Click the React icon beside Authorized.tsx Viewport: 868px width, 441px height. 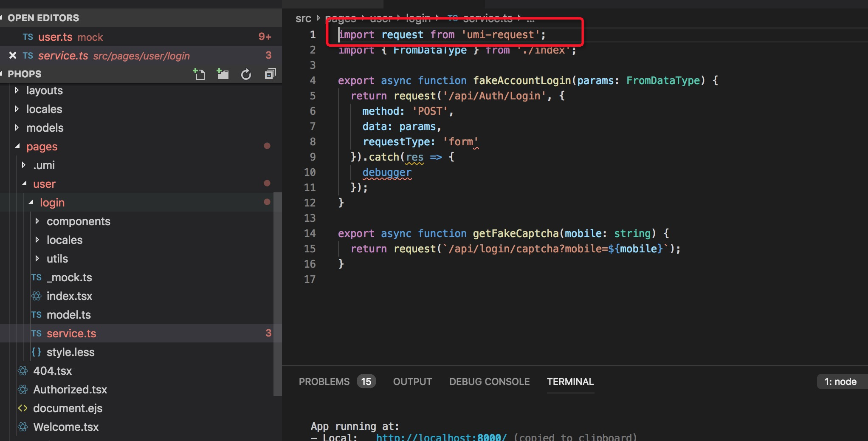pos(23,390)
